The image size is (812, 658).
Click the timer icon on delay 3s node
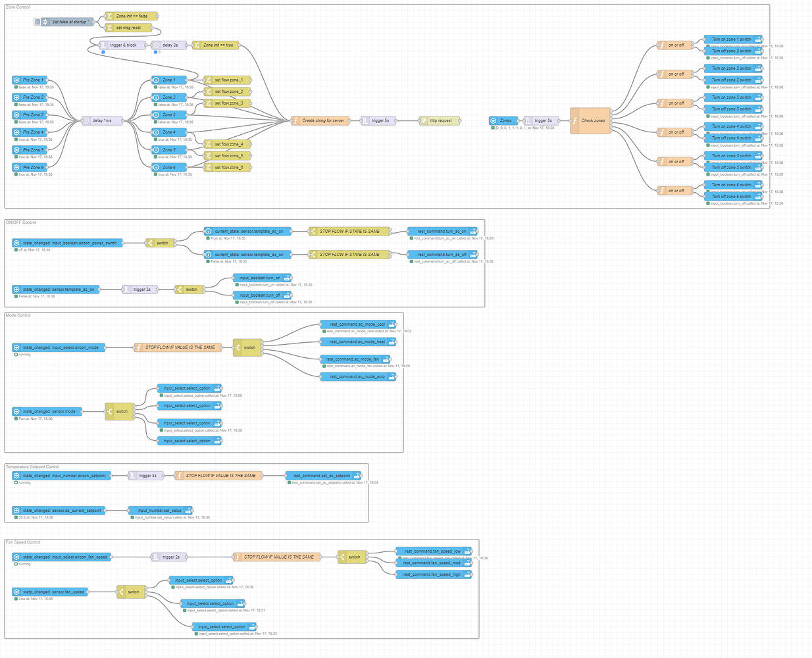(157, 45)
